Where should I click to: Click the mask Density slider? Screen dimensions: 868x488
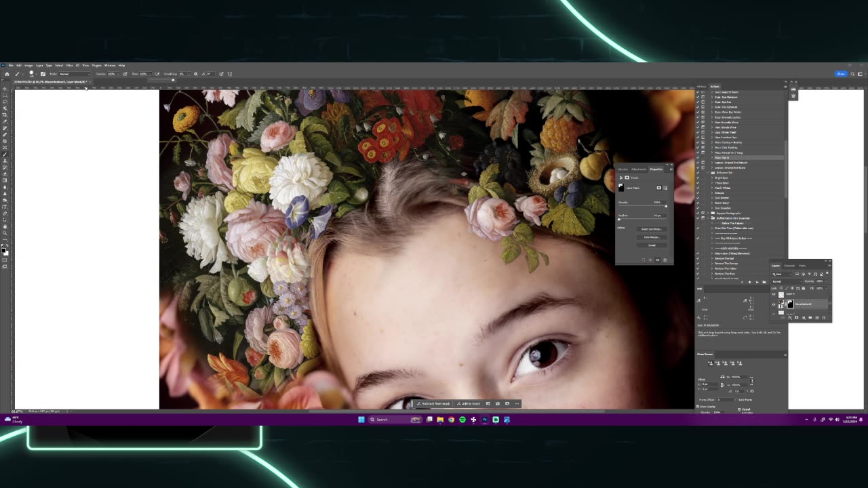tap(642, 205)
